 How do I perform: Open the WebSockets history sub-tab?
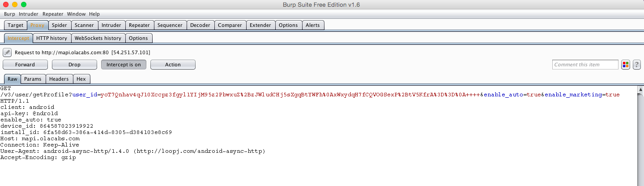pyautogui.click(x=98, y=38)
